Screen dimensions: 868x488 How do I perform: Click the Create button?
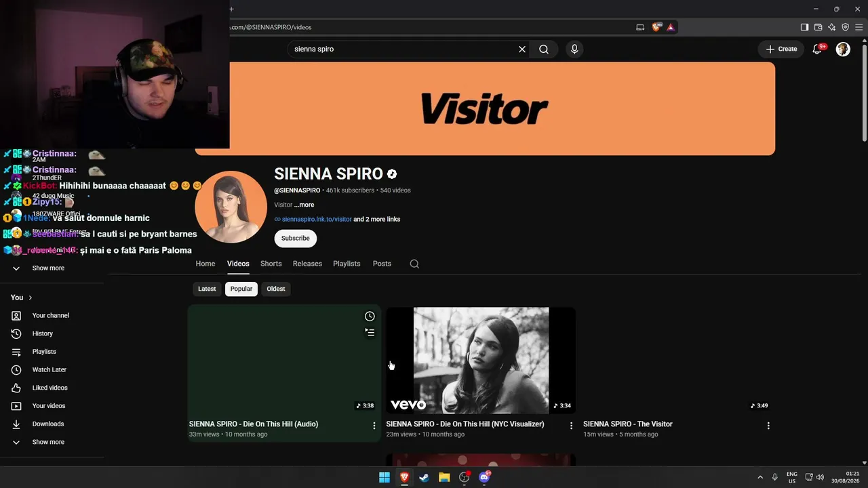pos(781,49)
